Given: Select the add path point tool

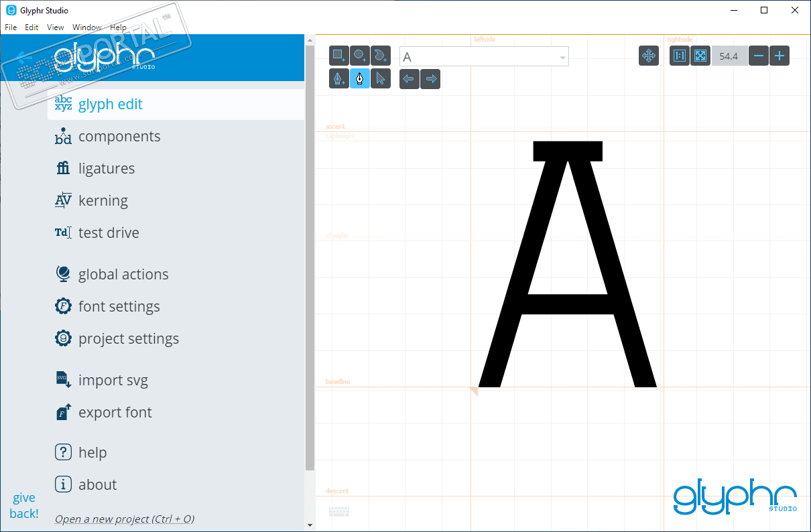Looking at the screenshot, I should [339, 78].
